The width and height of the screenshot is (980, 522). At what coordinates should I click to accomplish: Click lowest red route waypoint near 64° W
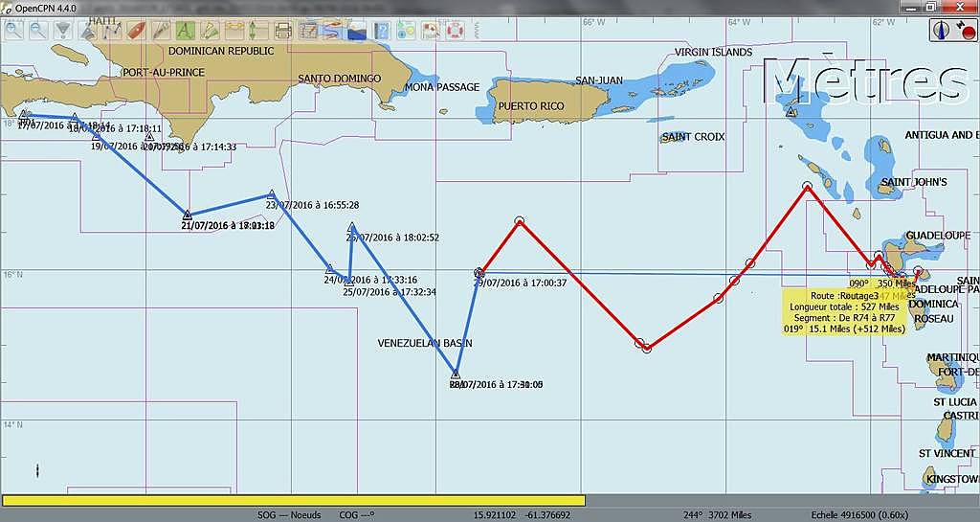click(646, 349)
